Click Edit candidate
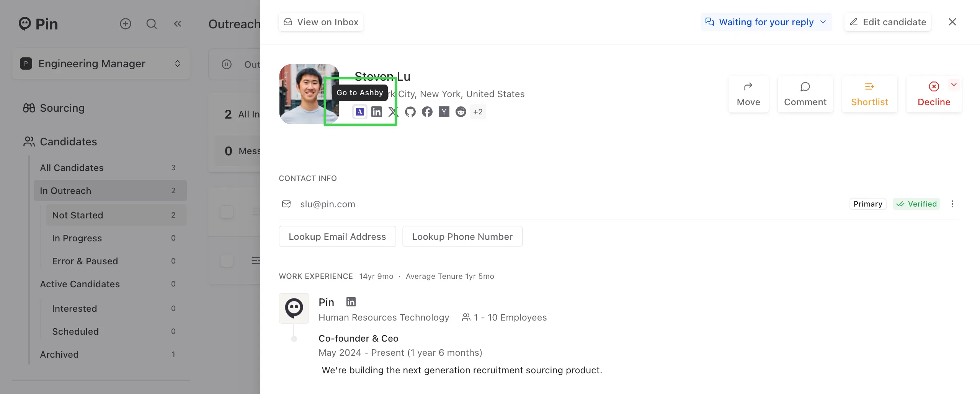The image size is (980, 394). pos(888,22)
